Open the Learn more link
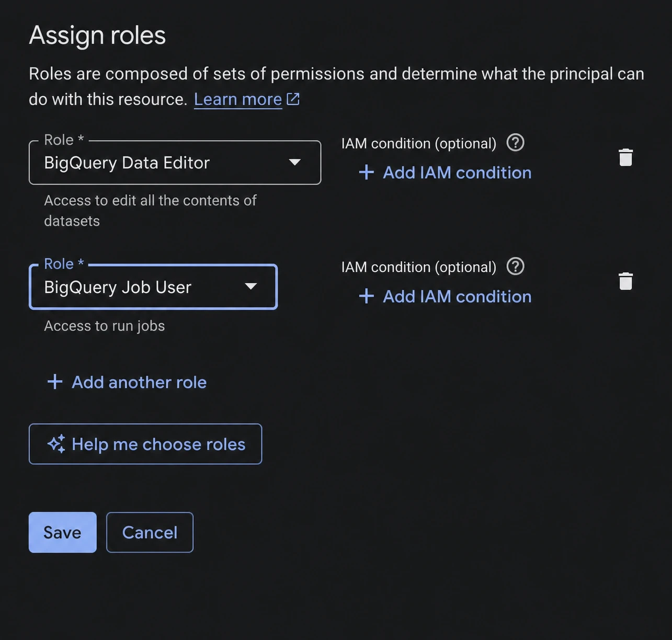The width and height of the screenshot is (672, 640). [238, 99]
